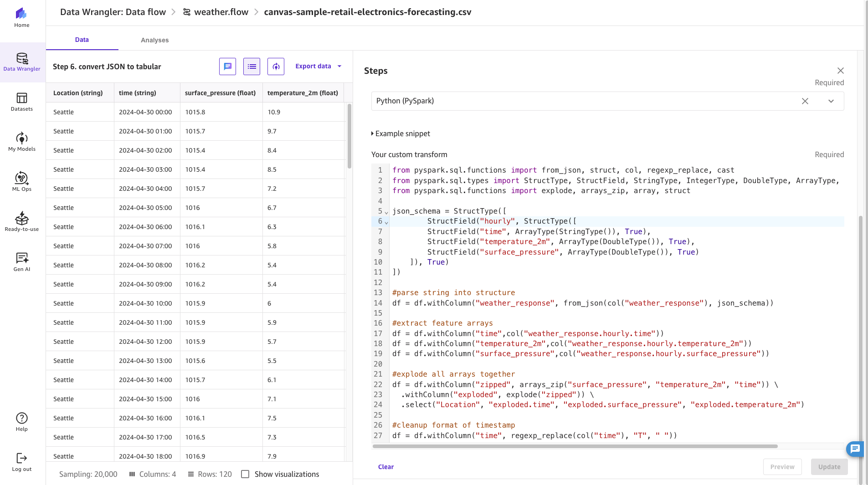Open the Export data dropdown

318,66
